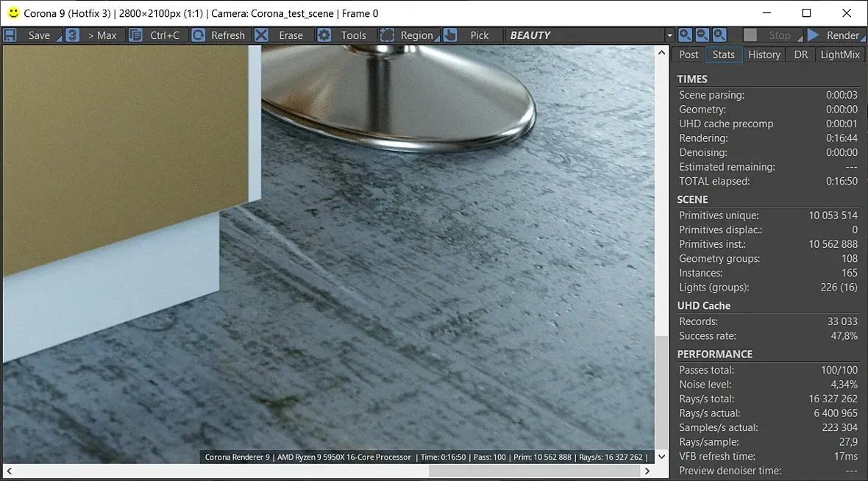Click the Refresh icon
The width and height of the screenshot is (868, 481).
(198, 35)
